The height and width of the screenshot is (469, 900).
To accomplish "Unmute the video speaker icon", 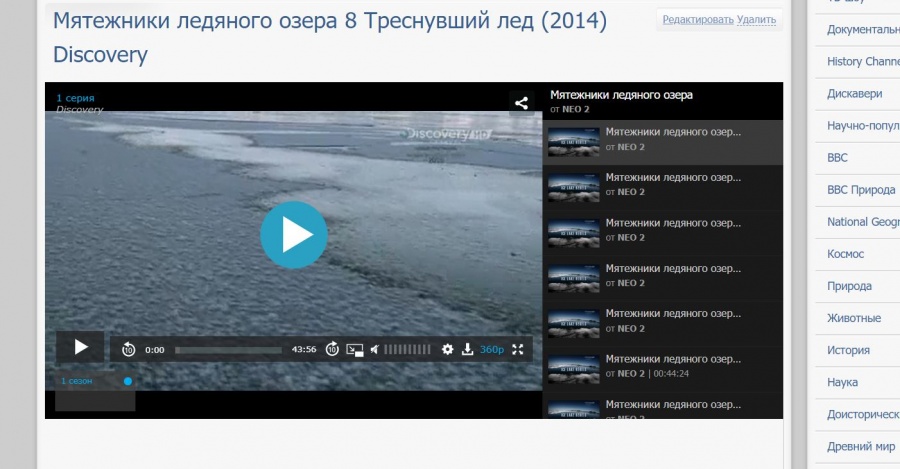I will pyautogui.click(x=375, y=349).
